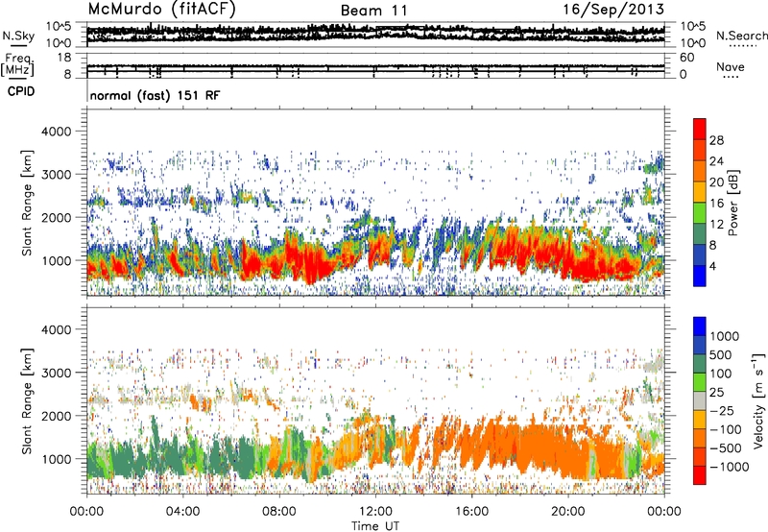This screenshot has width=768, height=532.
Task: Click the 18 tick on frequency axis
Action: tap(64, 58)
